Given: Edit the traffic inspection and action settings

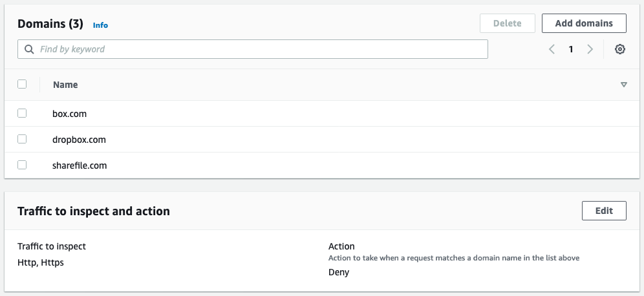Looking at the screenshot, I should click(604, 211).
